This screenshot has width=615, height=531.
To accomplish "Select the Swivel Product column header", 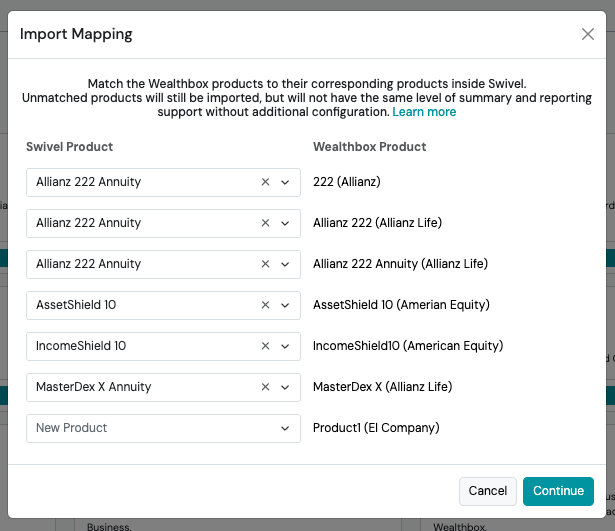I will coord(69,147).
